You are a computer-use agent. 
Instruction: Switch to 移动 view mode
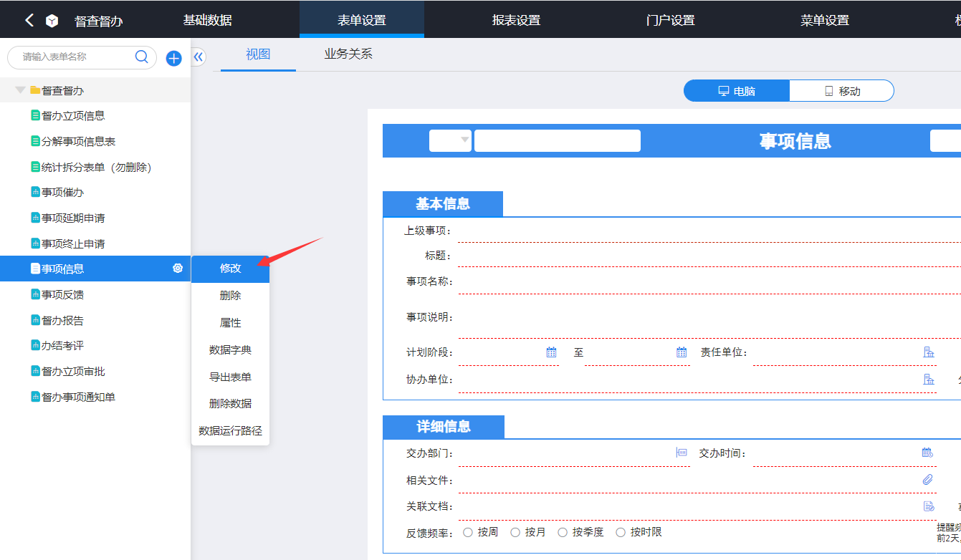(841, 91)
